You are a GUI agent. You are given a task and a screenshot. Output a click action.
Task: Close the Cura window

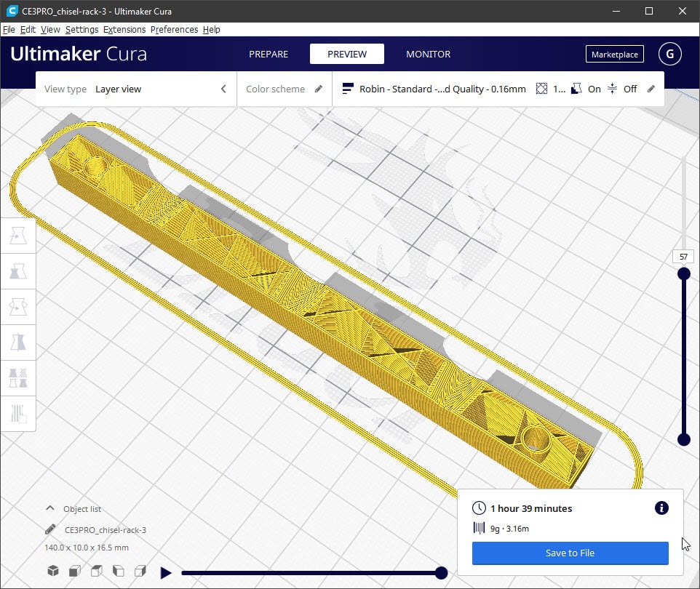[x=682, y=11]
